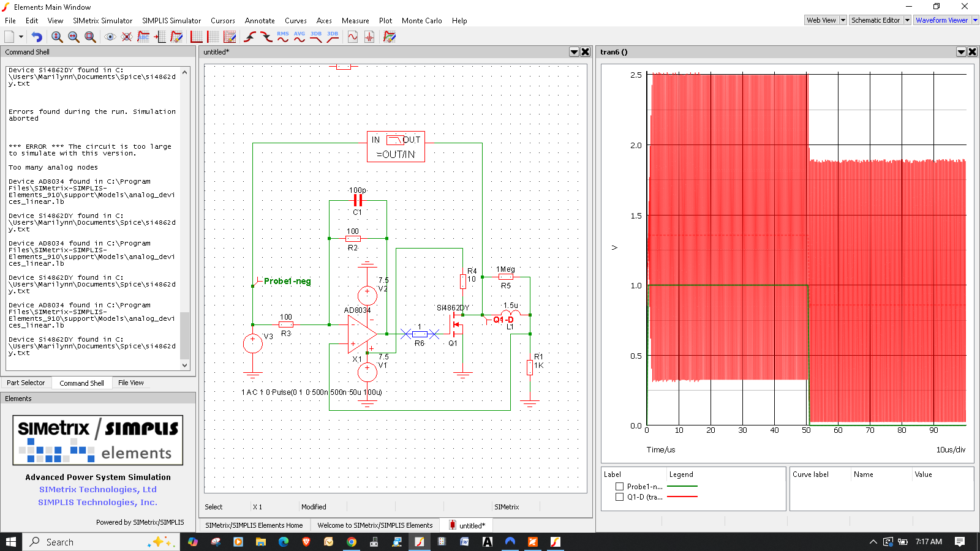Click the Probe1-n green legend line
The width and height of the screenshot is (980, 551).
(682, 486)
